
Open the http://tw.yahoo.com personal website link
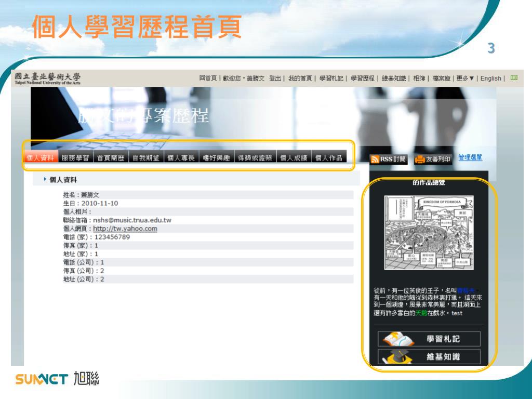pyautogui.click(x=125, y=229)
